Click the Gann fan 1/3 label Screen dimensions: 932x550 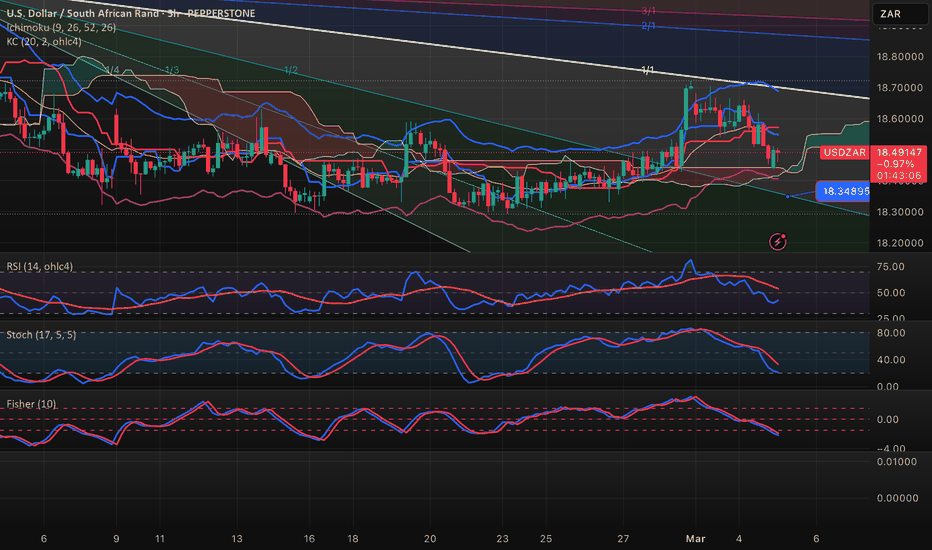point(172,70)
